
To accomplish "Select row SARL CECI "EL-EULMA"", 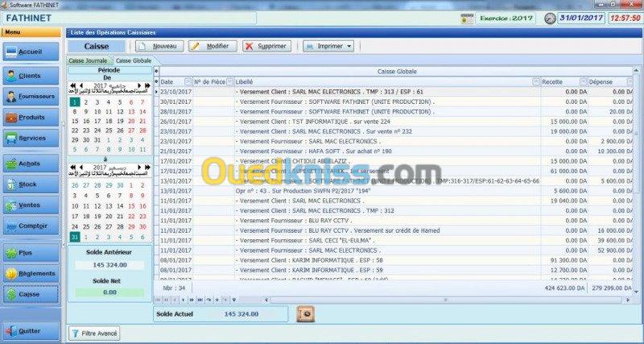I will (x=397, y=240).
